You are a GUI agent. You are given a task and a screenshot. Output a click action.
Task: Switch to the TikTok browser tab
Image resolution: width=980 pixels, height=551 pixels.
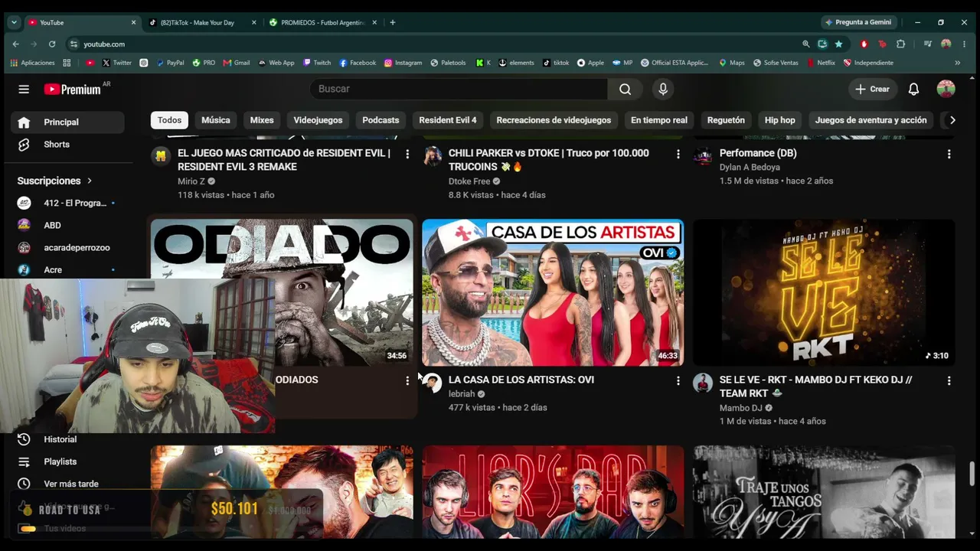pos(202,23)
